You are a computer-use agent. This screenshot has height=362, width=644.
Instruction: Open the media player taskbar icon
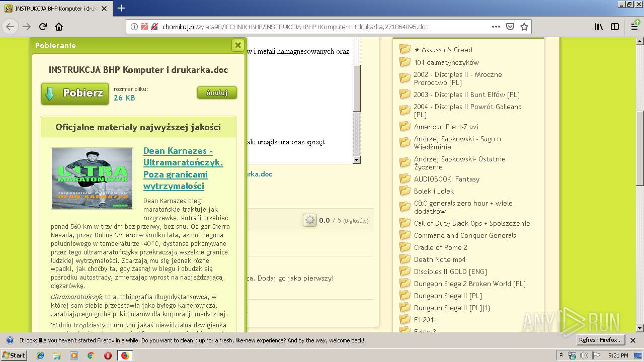(x=74, y=355)
